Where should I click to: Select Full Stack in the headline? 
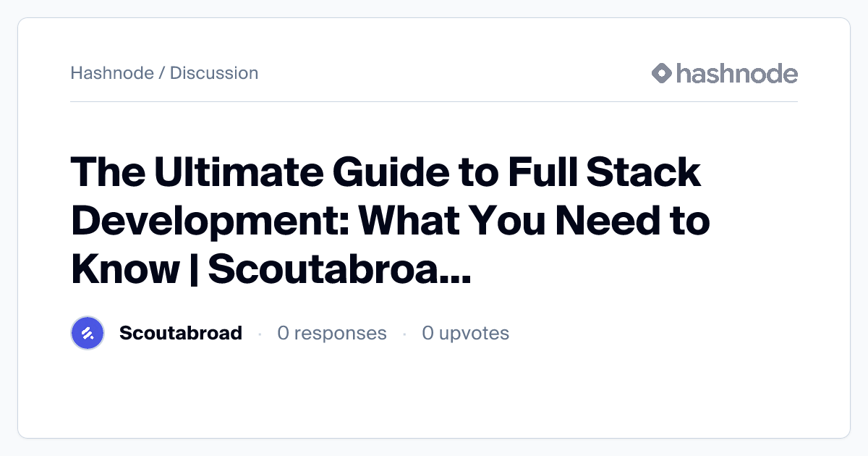click(604, 174)
